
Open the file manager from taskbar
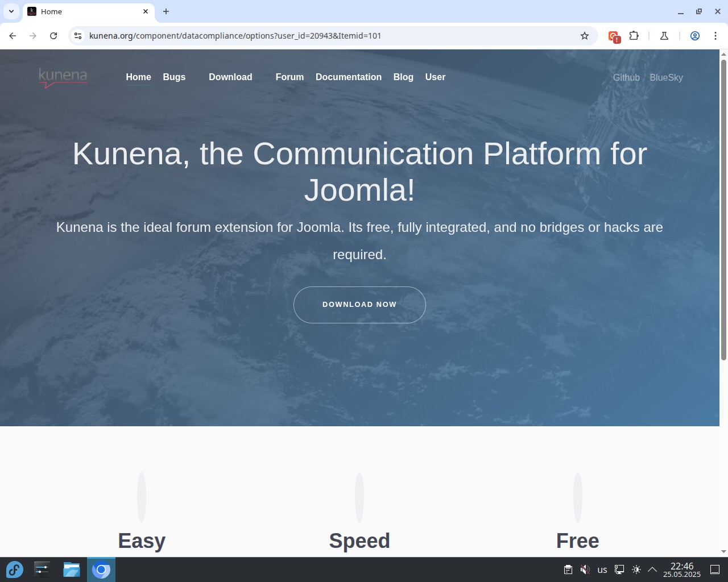pyautogui.click(x=71, y=569)
